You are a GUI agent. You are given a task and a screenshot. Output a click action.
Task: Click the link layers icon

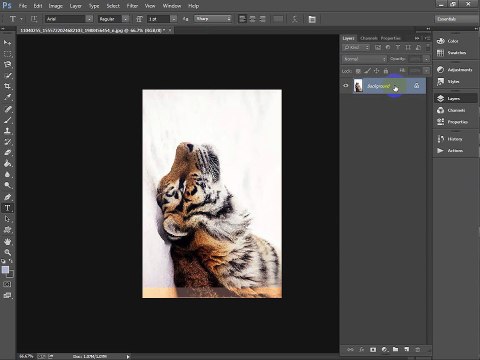[350, 350]
